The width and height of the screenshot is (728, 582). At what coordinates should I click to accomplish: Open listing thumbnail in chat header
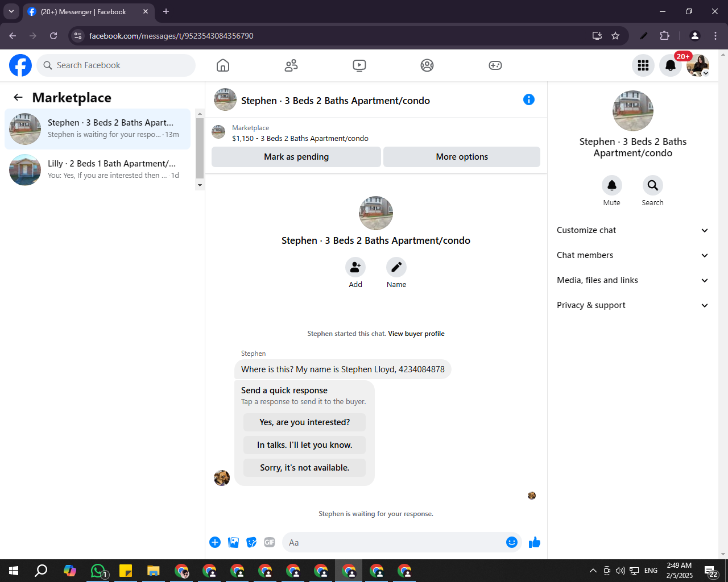225,99
